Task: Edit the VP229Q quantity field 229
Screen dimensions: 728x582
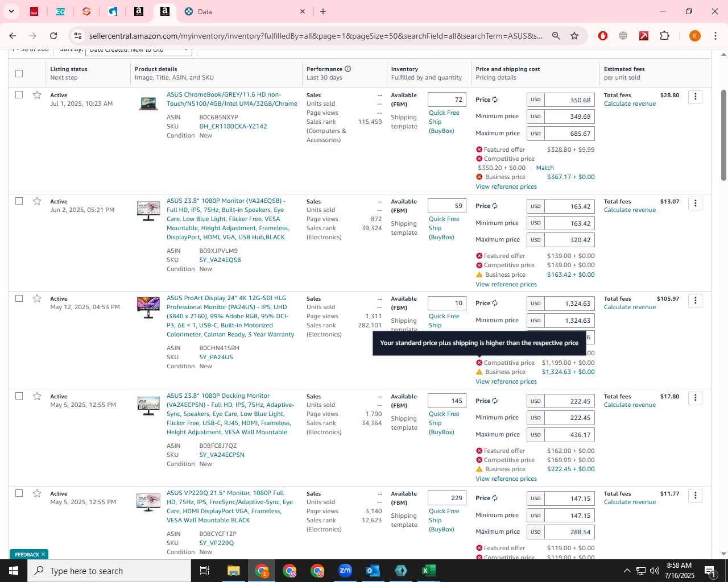Action: (447, 498)
